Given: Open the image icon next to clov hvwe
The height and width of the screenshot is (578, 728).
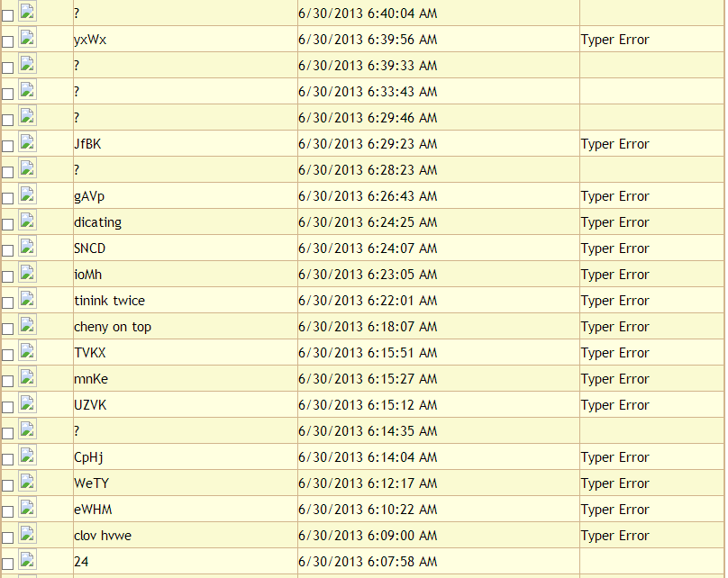Looking at the screenshot, I should [x=27, y=534].
